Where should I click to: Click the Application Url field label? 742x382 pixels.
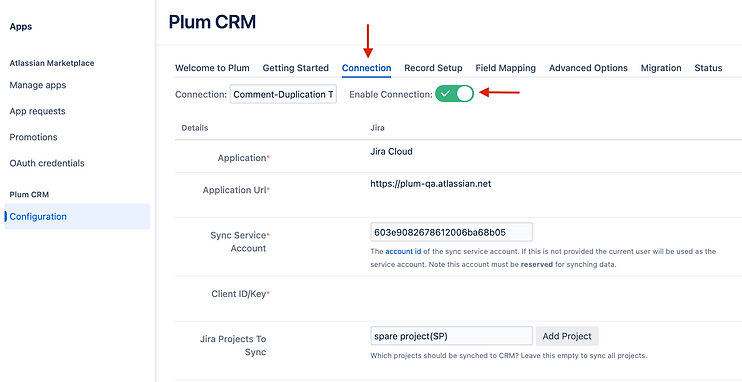coord(236,190)
